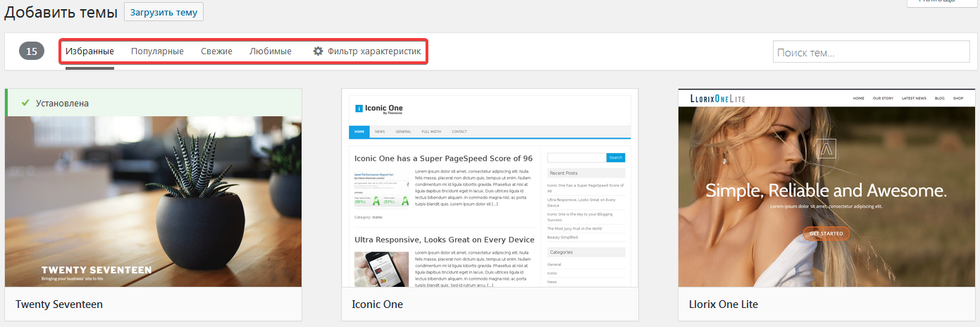Show the Свежие themes tab
The height and width of the screenshot is (327, 980).
pyautogui.click(x=216, y=51)
